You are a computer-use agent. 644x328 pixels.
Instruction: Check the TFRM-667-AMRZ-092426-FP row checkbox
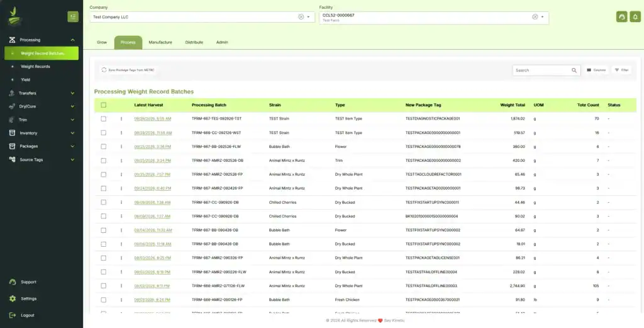click(x=104, y=188)
